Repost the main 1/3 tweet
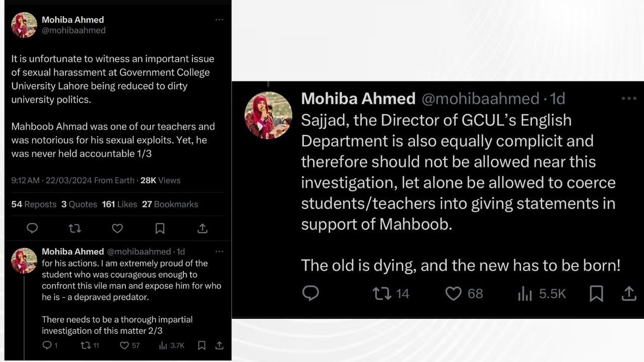Viewport: 644px width, 362px height. pos(74,228)
